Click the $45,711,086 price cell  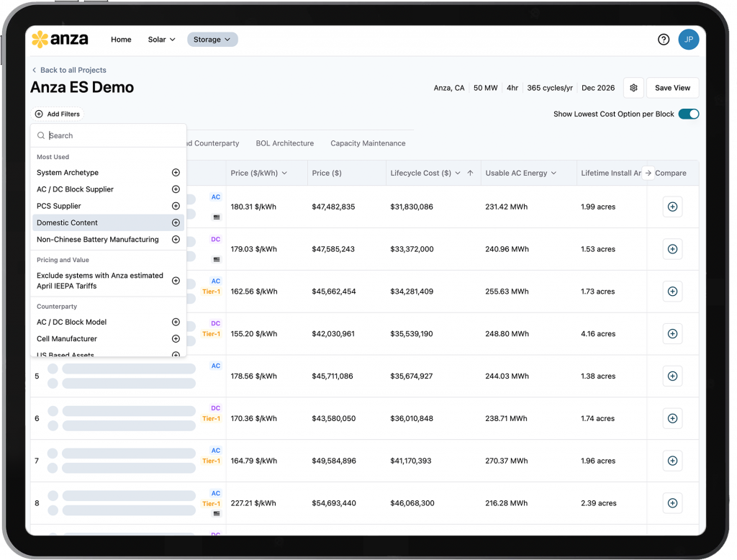click(x=333, y=376)
